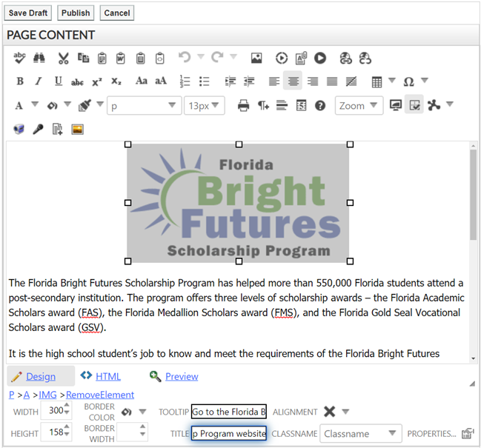Click the RemoveElement link
481x448 pixels.
tap(100, 395)
